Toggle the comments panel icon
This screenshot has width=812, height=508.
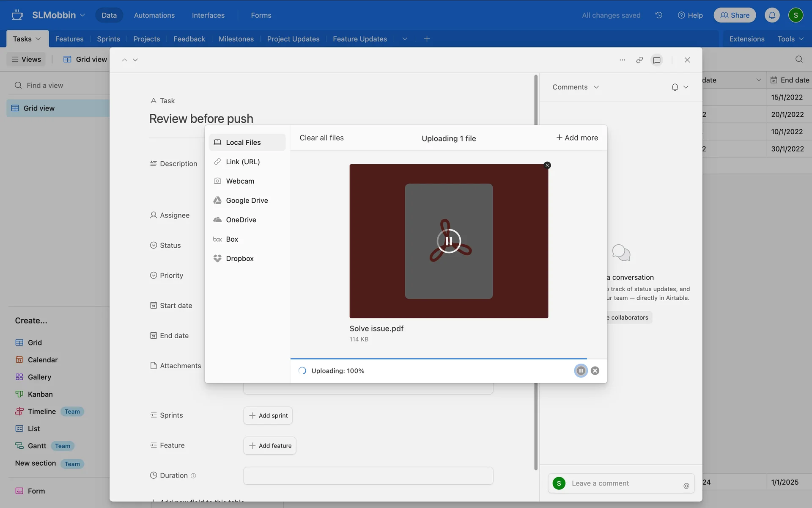coord(657,60)
